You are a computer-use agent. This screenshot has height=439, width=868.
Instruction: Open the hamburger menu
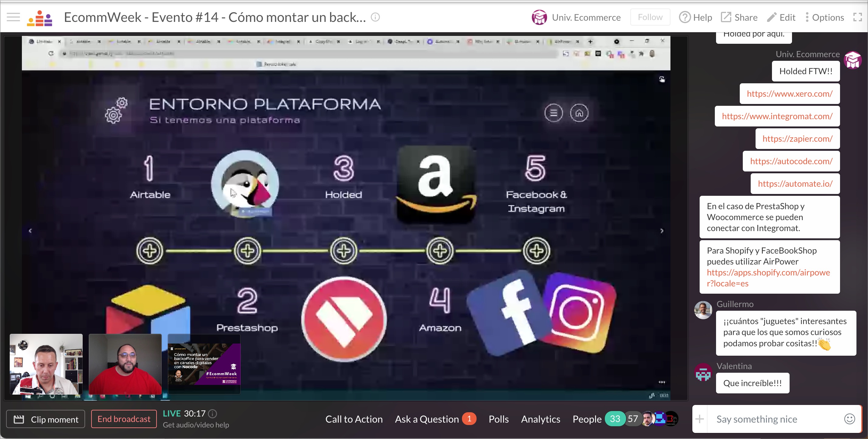pos(13,17)
